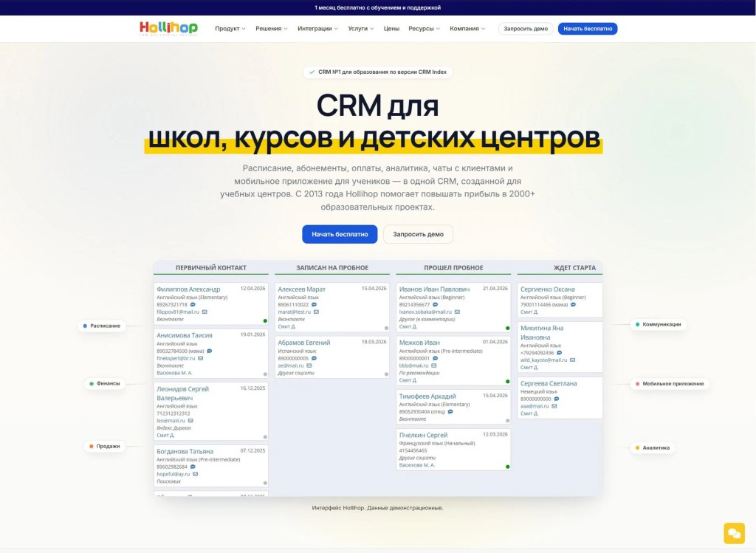The image size is (756, 553).
Task: Open the yellow chat widget icon
Action: tap(734, 533)
